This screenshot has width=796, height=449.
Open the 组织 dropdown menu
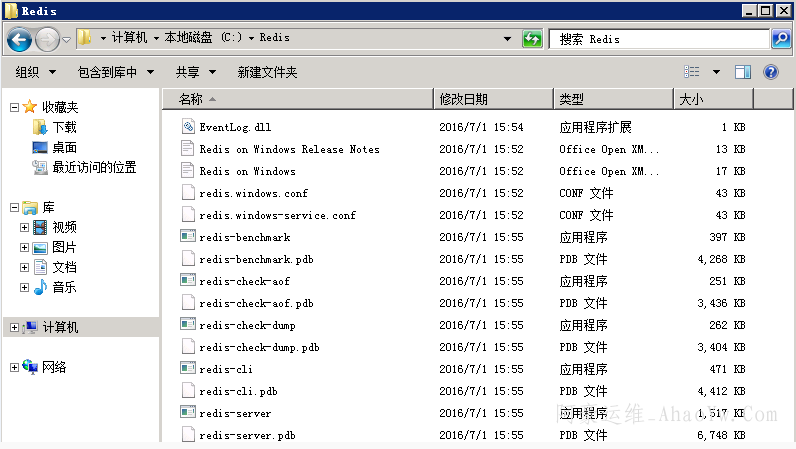pos(33,72)
